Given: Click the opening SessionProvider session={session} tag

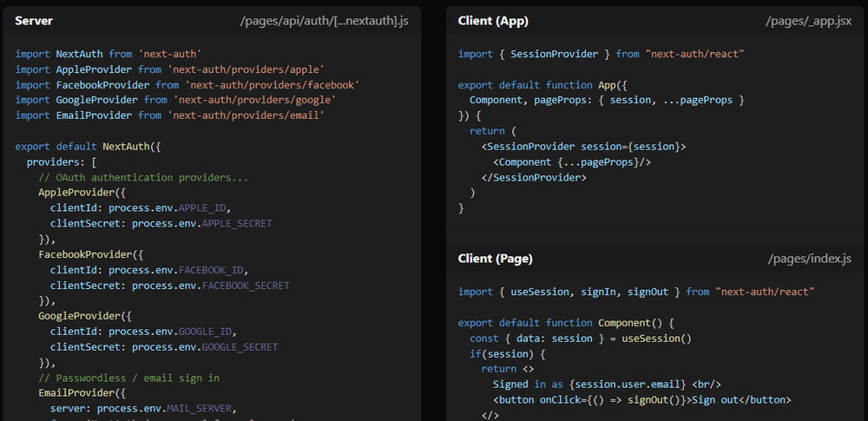Looking at the screenshot, I should coord(583,147).
